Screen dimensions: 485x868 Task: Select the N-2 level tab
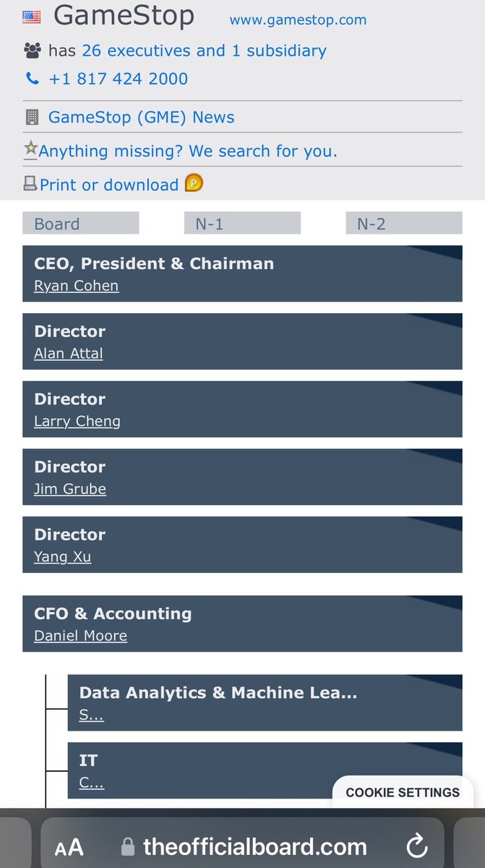click(403, 224)
